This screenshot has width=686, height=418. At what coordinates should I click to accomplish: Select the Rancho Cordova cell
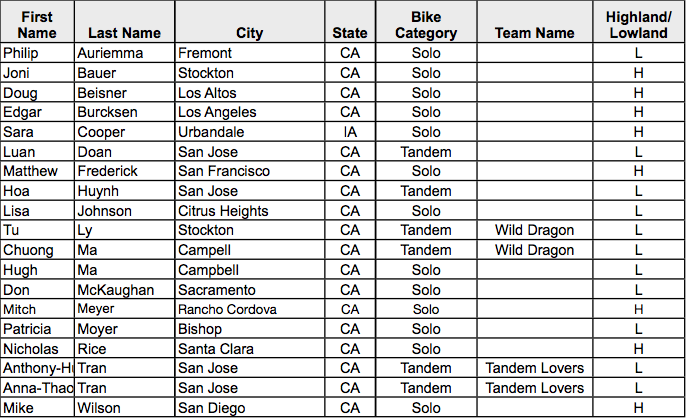pos(249,309)
